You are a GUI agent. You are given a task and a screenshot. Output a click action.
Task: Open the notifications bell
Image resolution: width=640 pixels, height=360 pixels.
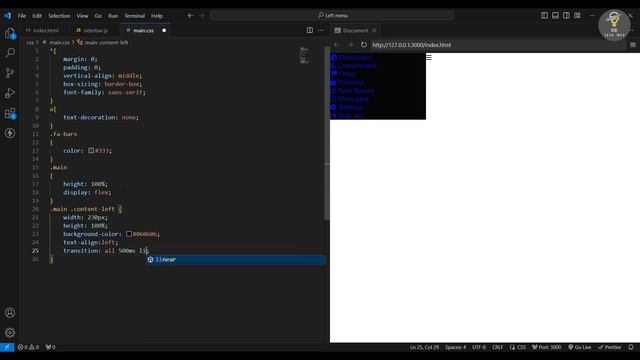pyautogui.click(x=631, y=347)
